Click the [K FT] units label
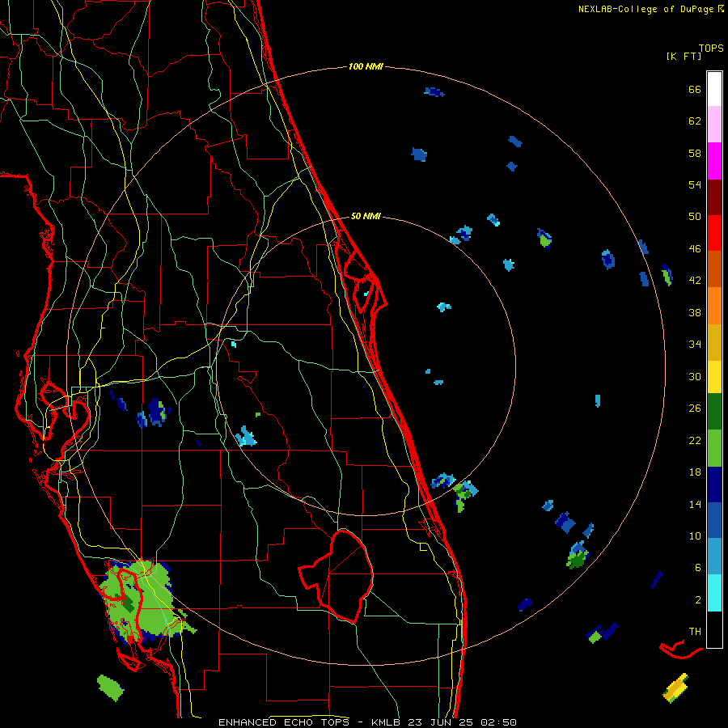The width and height of the screenshot is (728, 728). [x=684, y=57]
